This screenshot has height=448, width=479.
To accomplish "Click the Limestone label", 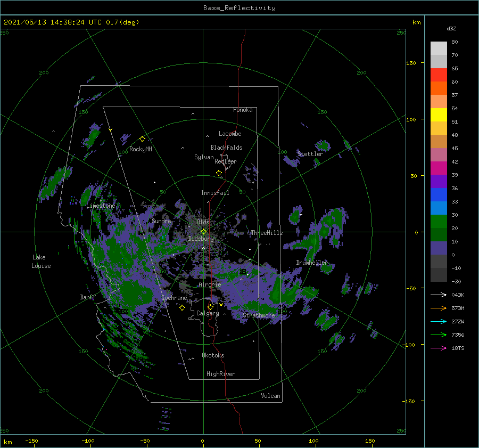I will coord(101,206).
